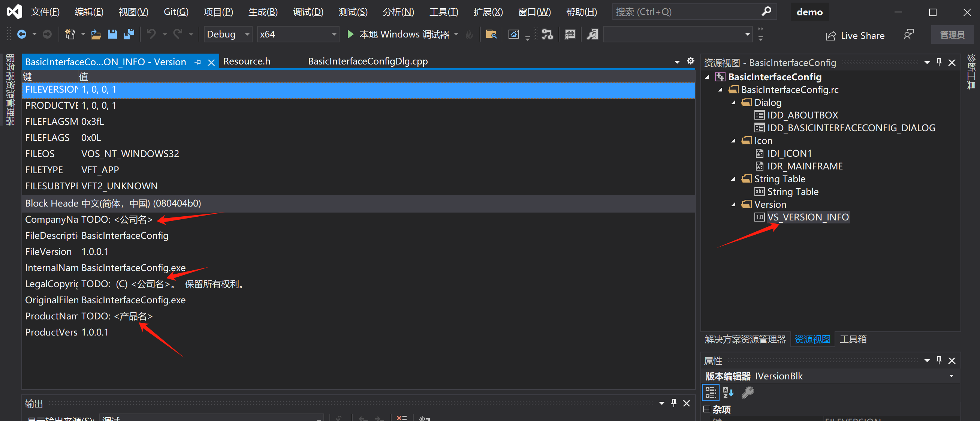Open property pages wrench icon
Image resolution: width=980 pixels, height=421 pixels.
pyautogui.click(x=747, y=393)
